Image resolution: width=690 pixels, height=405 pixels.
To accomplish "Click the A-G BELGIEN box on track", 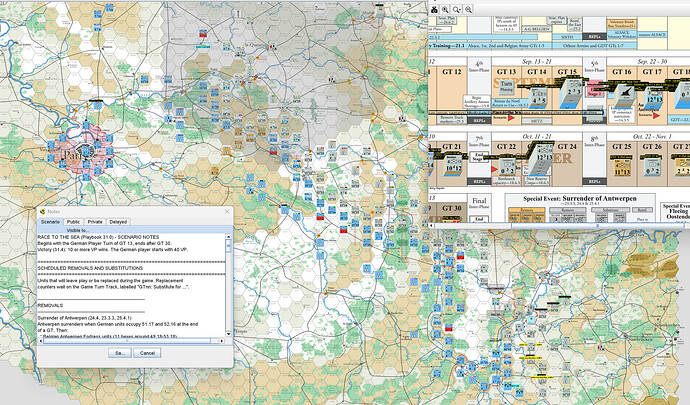I will click(536, 29).
